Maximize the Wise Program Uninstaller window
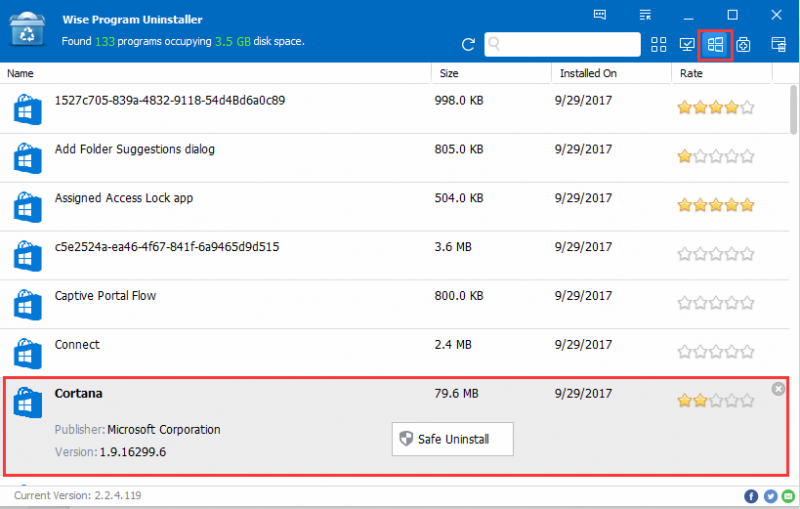This screenshot has width=800, height=509. pos(733,15)
